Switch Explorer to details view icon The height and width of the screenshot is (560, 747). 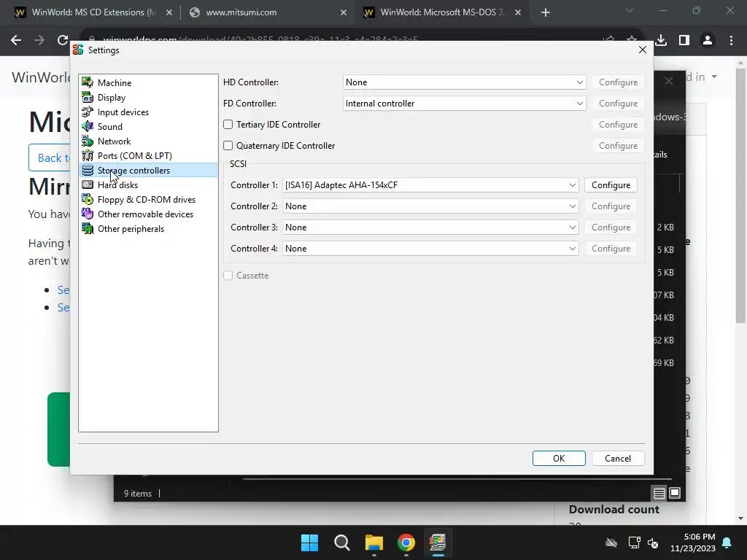pos(659,494)
